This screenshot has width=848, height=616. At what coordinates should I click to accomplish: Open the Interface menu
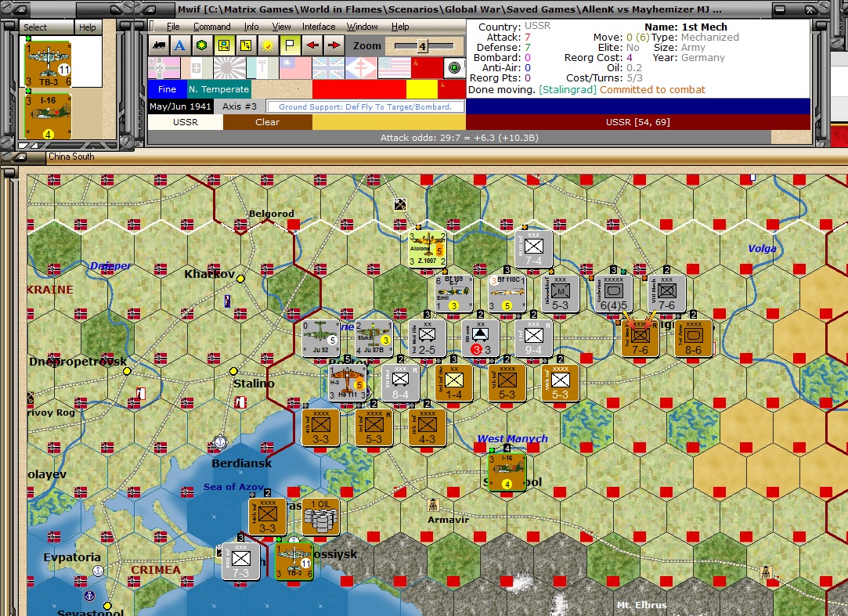319,27
